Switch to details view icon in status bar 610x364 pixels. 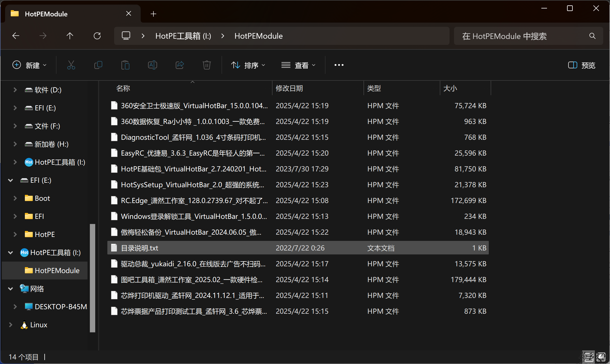point(589,357)
